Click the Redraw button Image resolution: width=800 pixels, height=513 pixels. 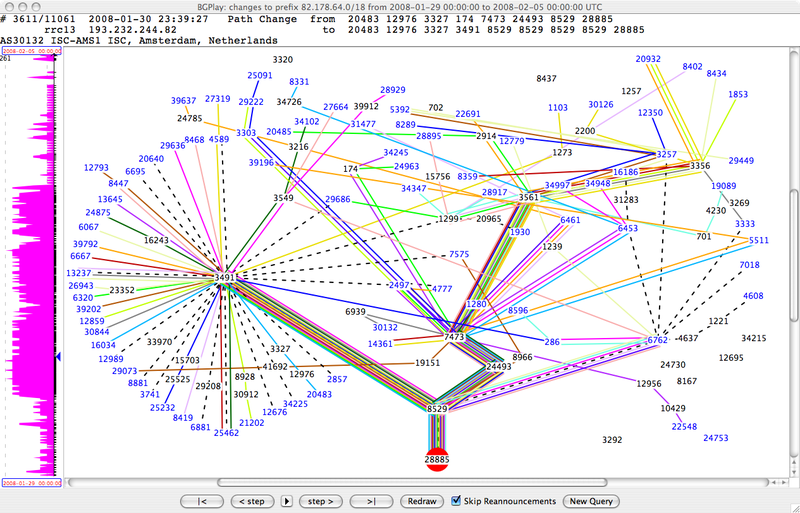422,501
